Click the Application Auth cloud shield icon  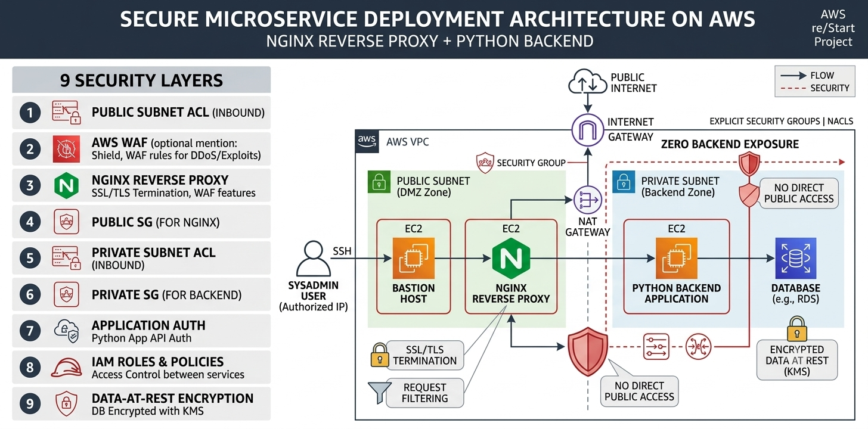click(x=66, y=331)
